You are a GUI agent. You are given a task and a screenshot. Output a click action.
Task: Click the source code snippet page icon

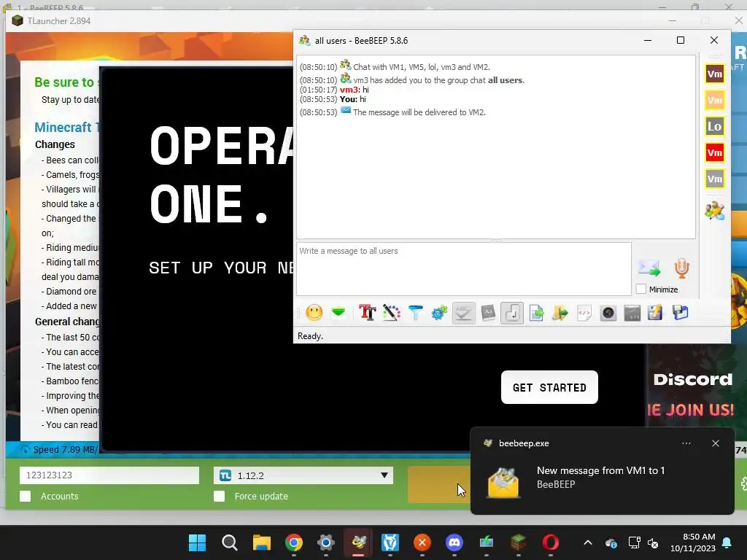click(x=584, y=313)
